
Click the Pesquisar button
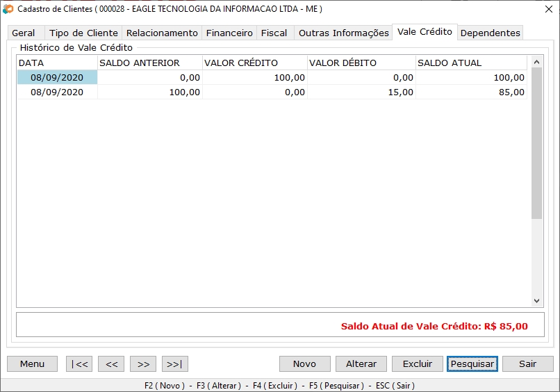point(472,364)
